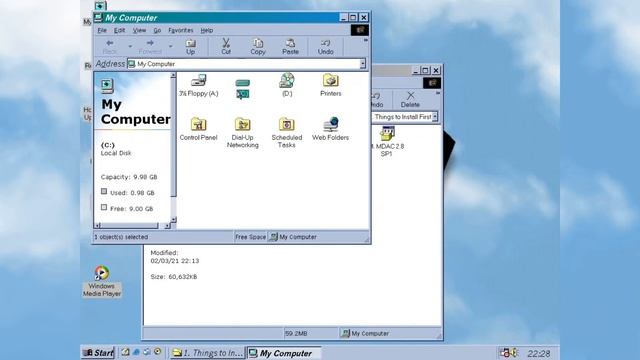Select the MDAC 2.8 SP1 file icon

coord(387,141)
